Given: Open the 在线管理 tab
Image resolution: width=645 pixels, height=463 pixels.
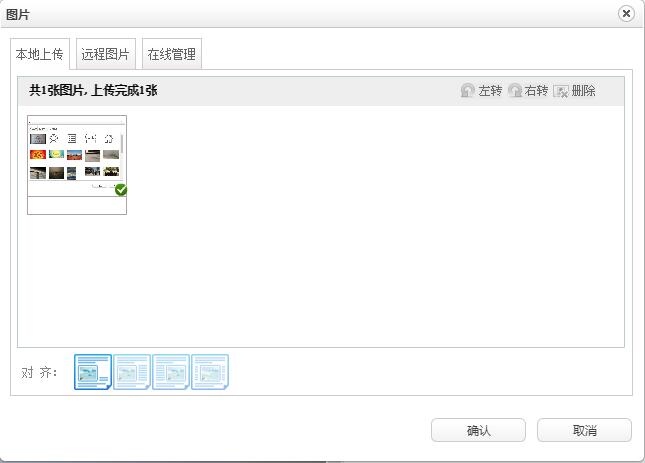Looking at the screenshot, I should 172,54.
